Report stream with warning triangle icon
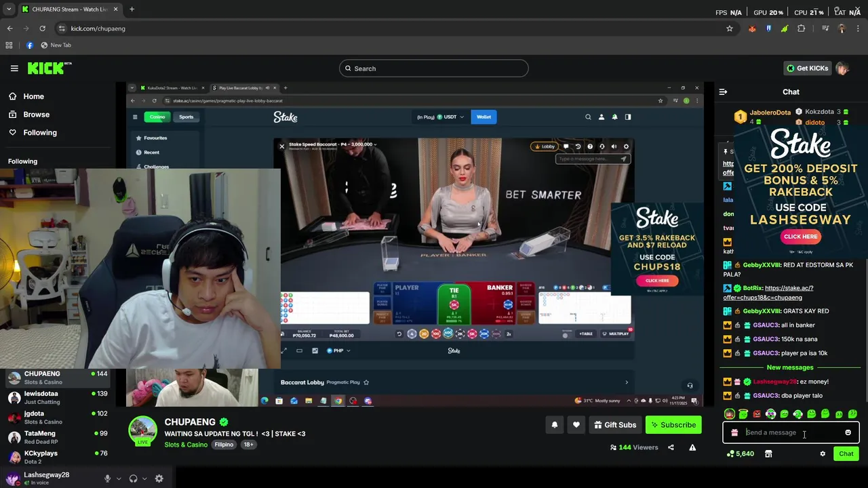The image size is (868, 488). pos(692,447)
